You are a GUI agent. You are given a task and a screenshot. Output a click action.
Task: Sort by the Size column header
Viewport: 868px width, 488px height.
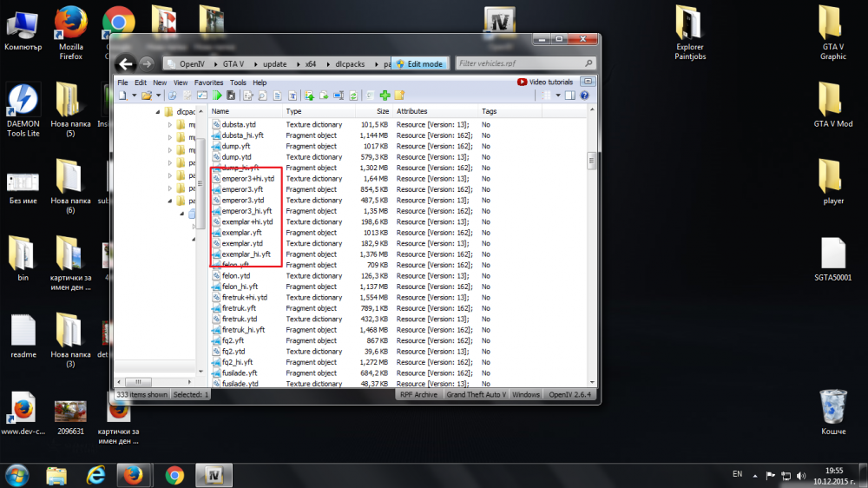coord(373,111)
